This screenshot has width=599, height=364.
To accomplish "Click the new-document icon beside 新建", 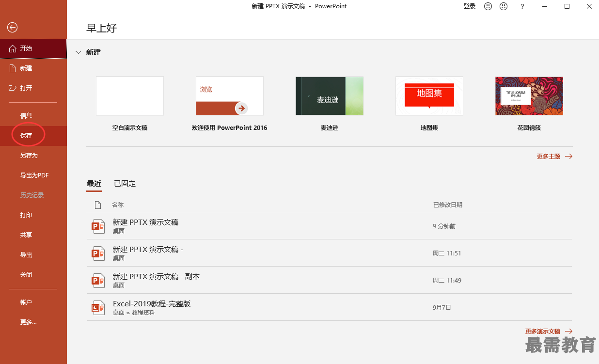I will pyautogui.click(x=13, y=68).
